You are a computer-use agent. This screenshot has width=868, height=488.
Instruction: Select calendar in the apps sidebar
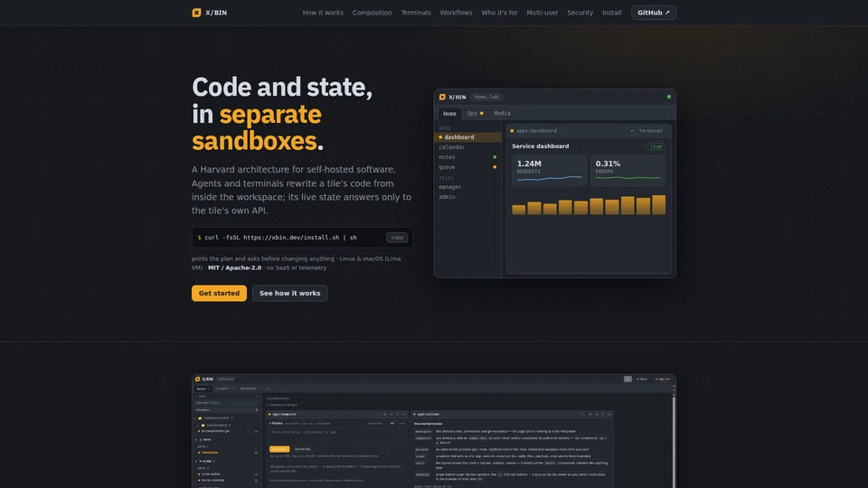(x=467, y=147)
